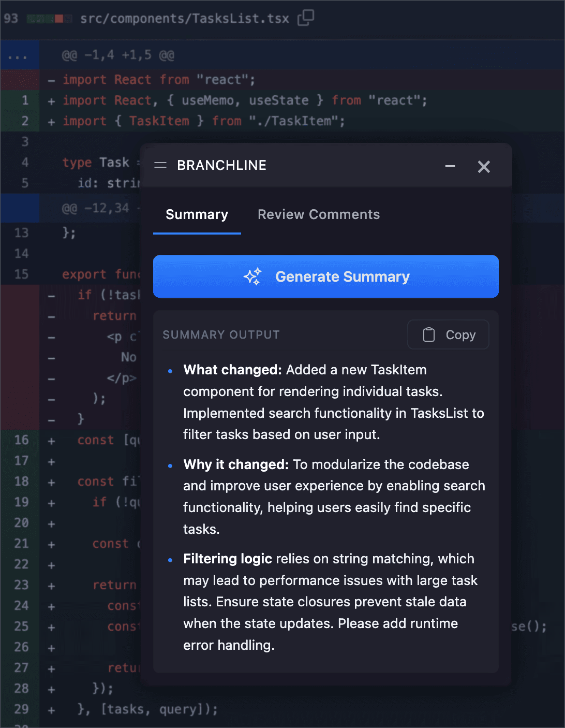Close the BRANCHLINE panel
Viewport: 565px width, 728px height.
click(x=484, y=166)
